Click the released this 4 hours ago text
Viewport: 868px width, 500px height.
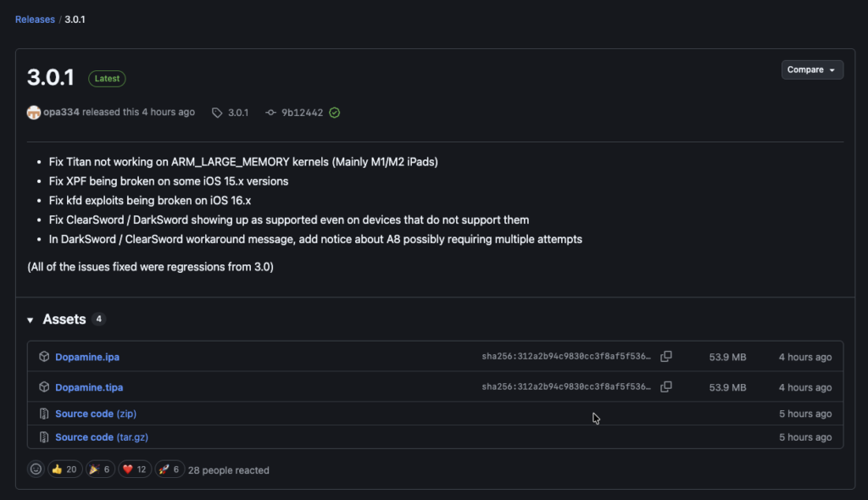click(138, 113)
